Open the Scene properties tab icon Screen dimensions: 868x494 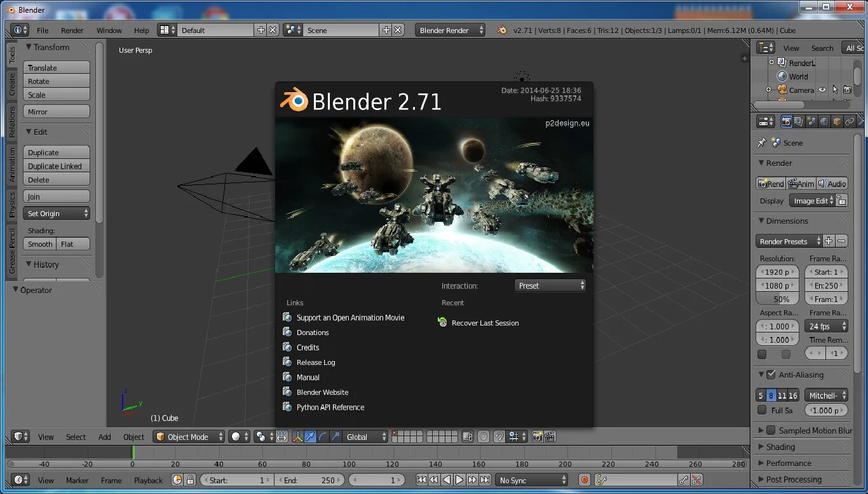pyautogui.click(x=811, y=121)
